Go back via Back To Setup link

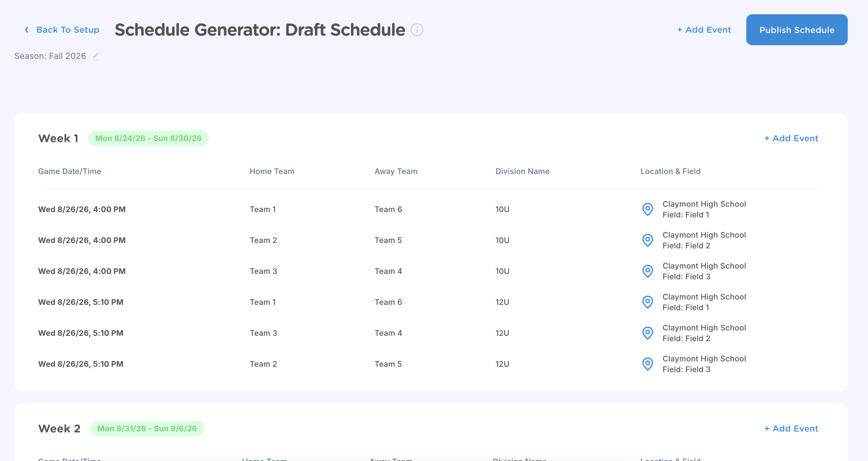[x=68, y=30]
